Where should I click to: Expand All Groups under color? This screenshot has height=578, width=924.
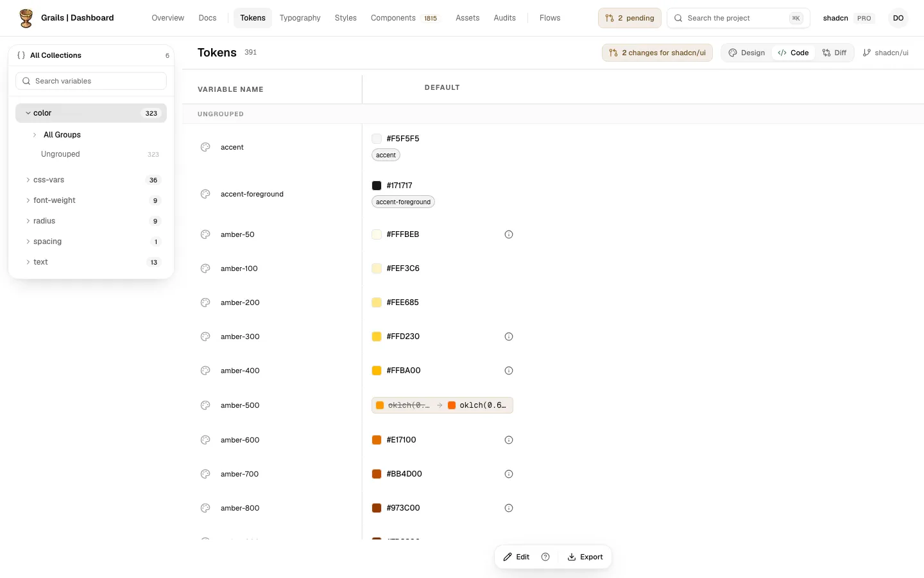(x=35, y=135)
